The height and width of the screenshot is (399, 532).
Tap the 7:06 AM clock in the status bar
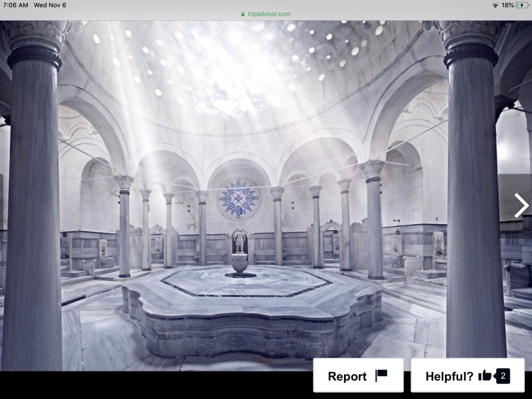click(x=15, y=5)
